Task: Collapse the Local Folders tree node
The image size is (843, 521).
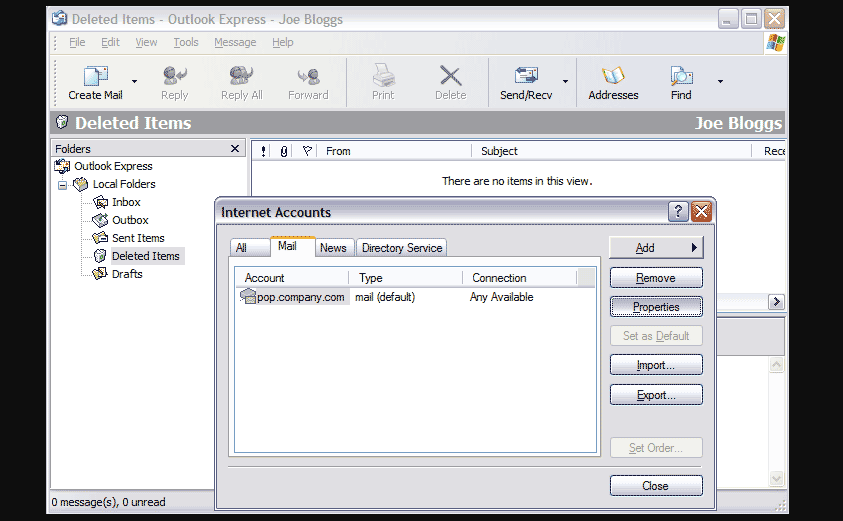Action: tap(62, 185)
